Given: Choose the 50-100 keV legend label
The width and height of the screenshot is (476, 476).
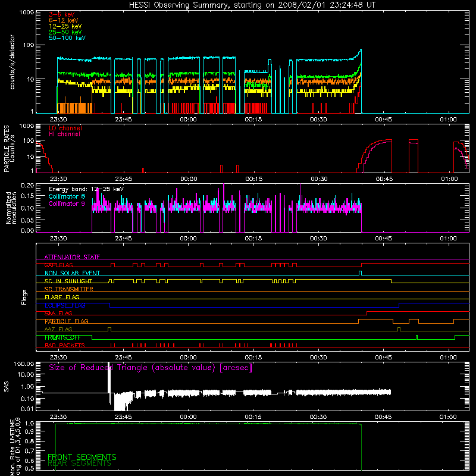Looking at the screenshot, I should (67, 38).
